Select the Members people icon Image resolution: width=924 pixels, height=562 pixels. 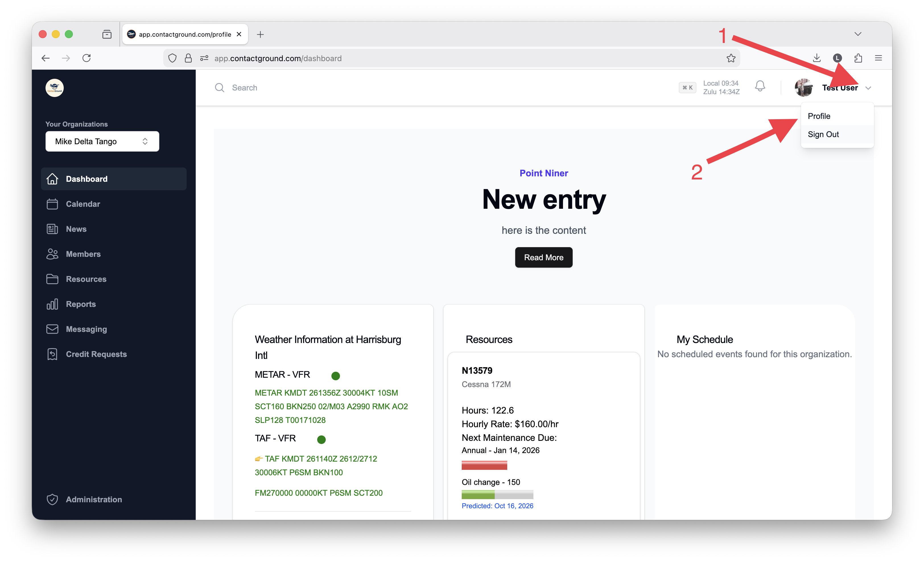tap(53, 254)
